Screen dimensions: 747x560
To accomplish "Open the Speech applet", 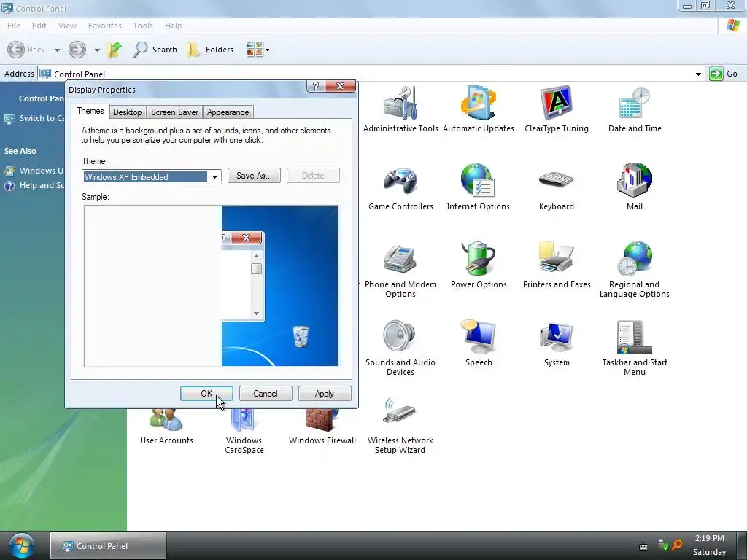I will 479,344.
